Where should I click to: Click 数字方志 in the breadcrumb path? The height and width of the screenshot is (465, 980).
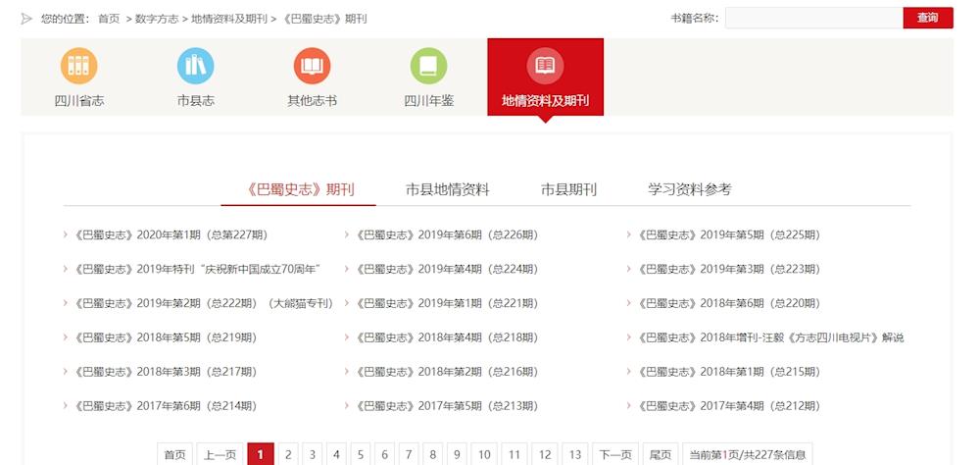[x=157, y=19]
